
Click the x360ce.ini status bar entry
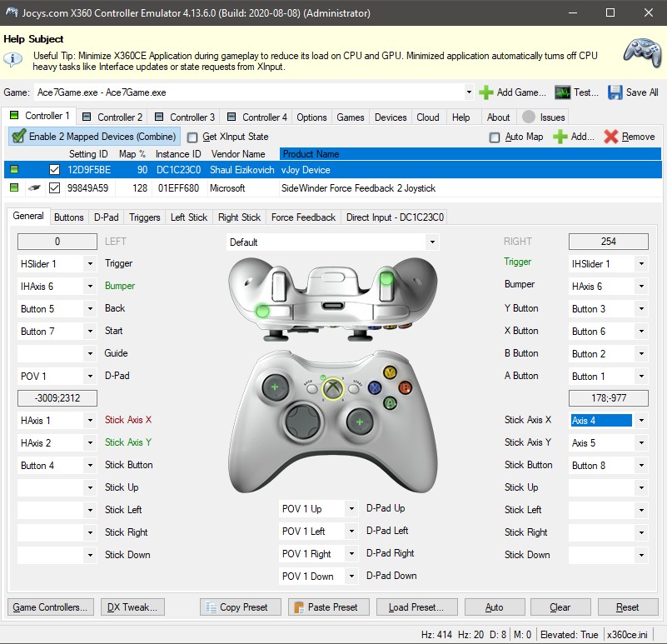coord(627,635)
